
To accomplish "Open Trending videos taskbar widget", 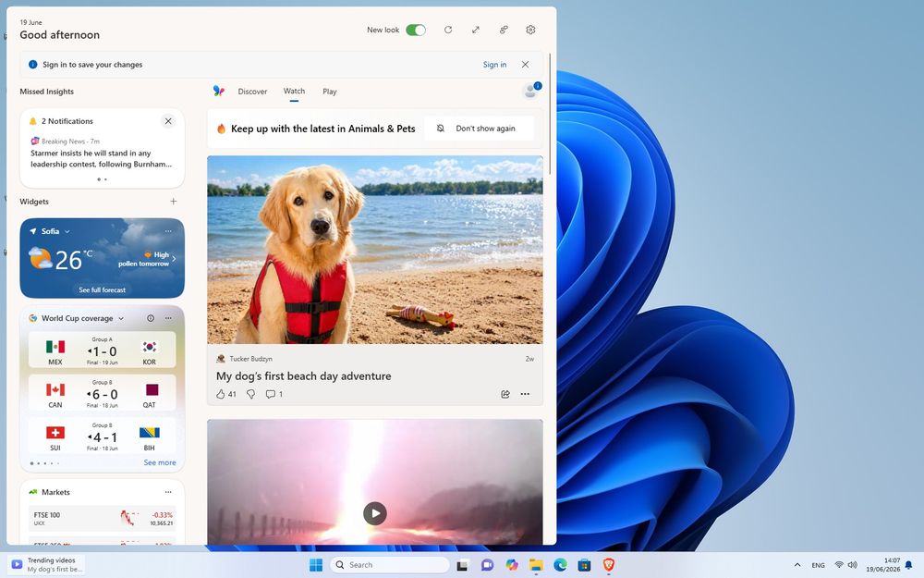I will pyautogui.click(x=46, y=565).
